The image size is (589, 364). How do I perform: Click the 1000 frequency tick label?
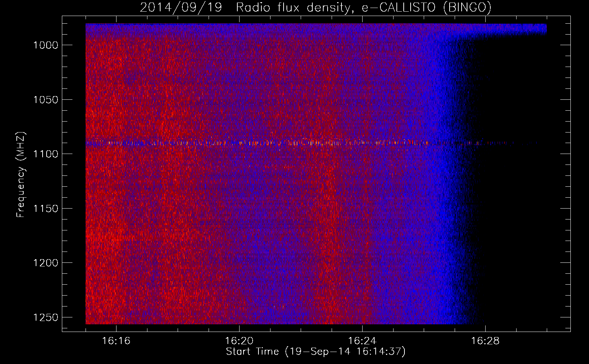click(x=46, y=45)
